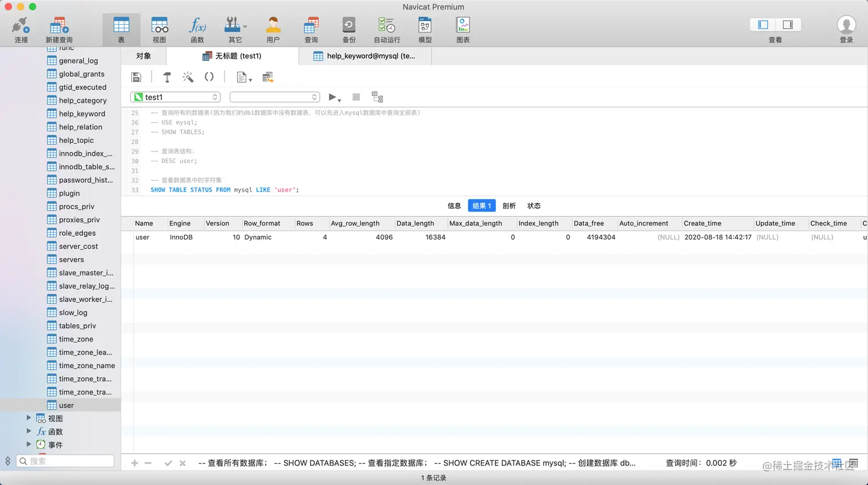Open the 信息 result tab
The width and height of the screenshot is (868, 485).
[x=454, y=205]
